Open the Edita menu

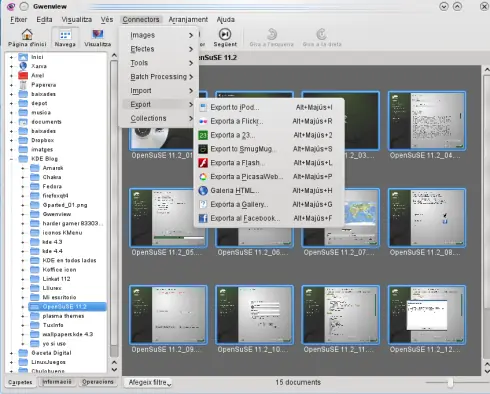tap(44, 20)
